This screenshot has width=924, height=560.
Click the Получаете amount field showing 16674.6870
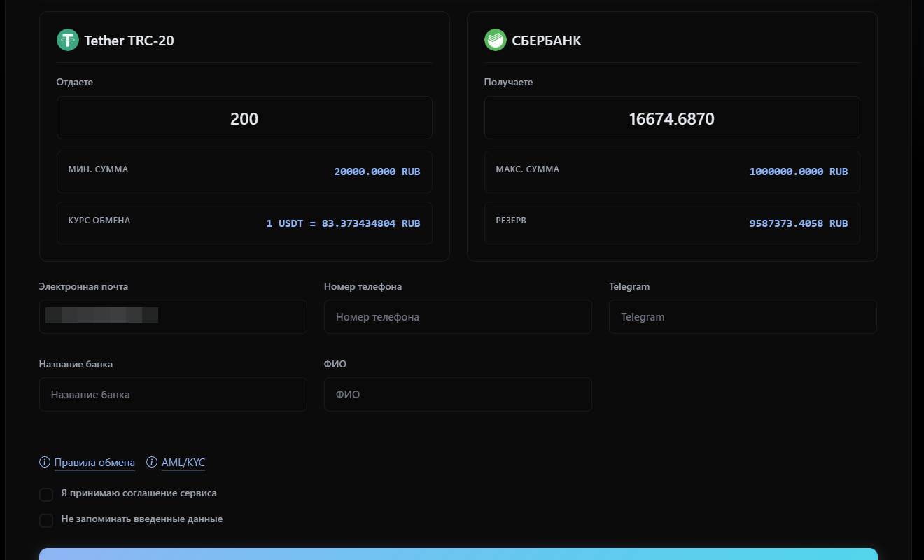pyautogui.click(x=671, y=118)
